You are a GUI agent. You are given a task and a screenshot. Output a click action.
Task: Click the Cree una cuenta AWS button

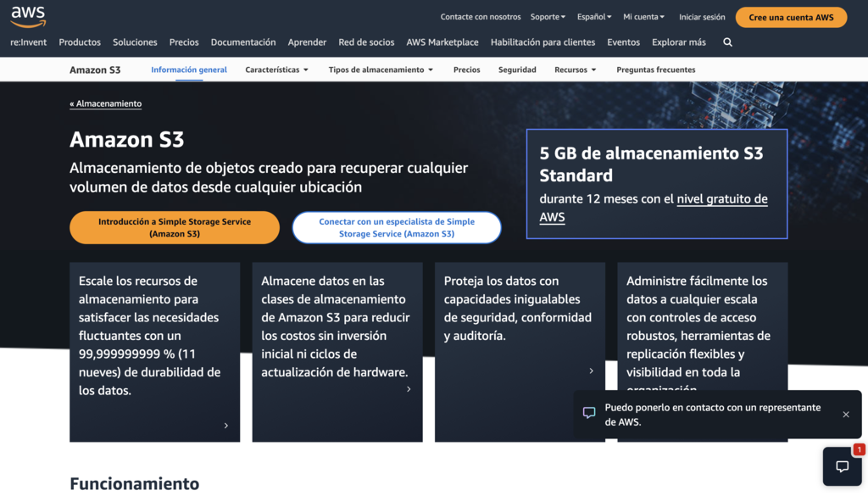pyautogui.click(x=791, y=16)
